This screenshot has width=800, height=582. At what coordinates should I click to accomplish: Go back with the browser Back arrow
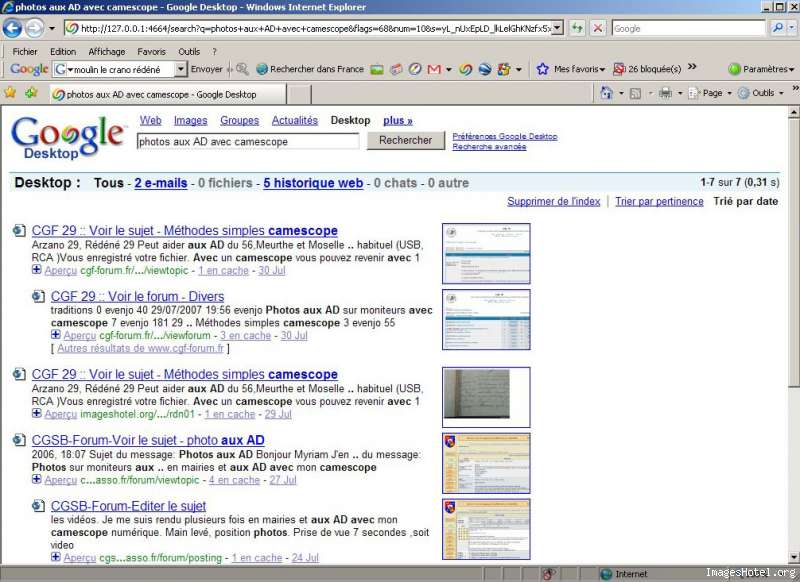pos(12,28)
